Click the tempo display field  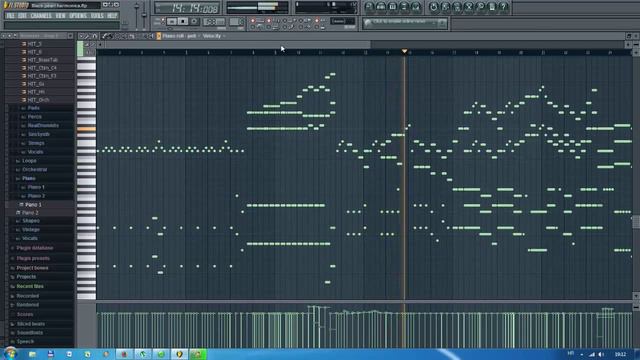point(214,21)
